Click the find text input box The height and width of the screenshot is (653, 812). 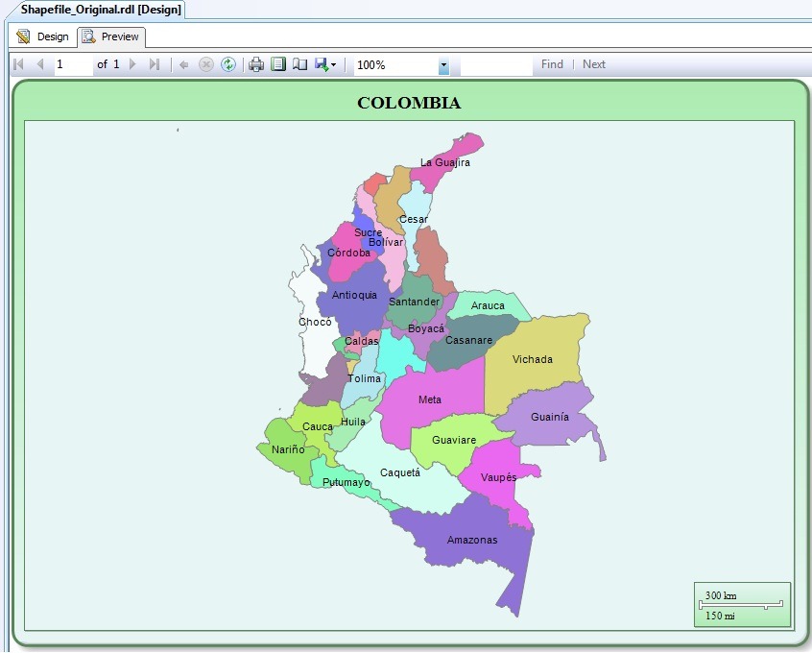tap(496, 64)
